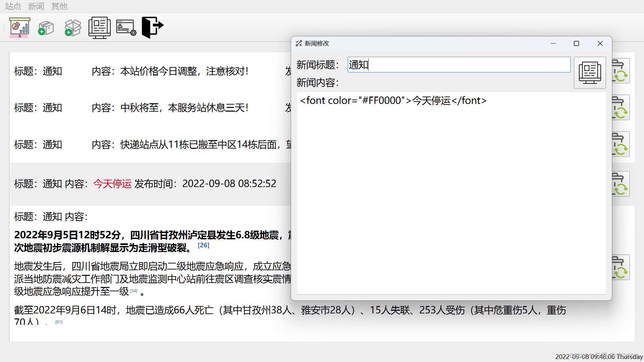Click the 发布时间 2022-09-08 08:52:52 text
Image resolution: width=644 pixels, height=362 pixels.
pyautogui.click(x=205, y=184)
